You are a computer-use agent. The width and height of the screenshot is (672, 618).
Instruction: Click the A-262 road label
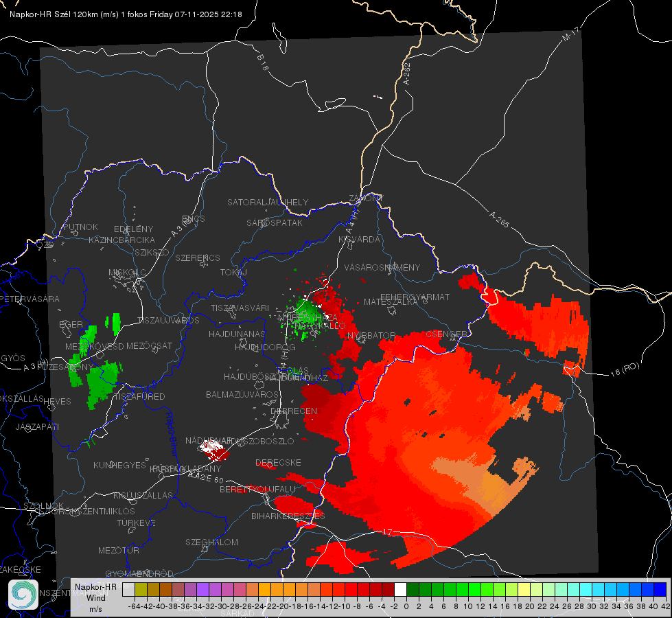(x=407, y=73)
